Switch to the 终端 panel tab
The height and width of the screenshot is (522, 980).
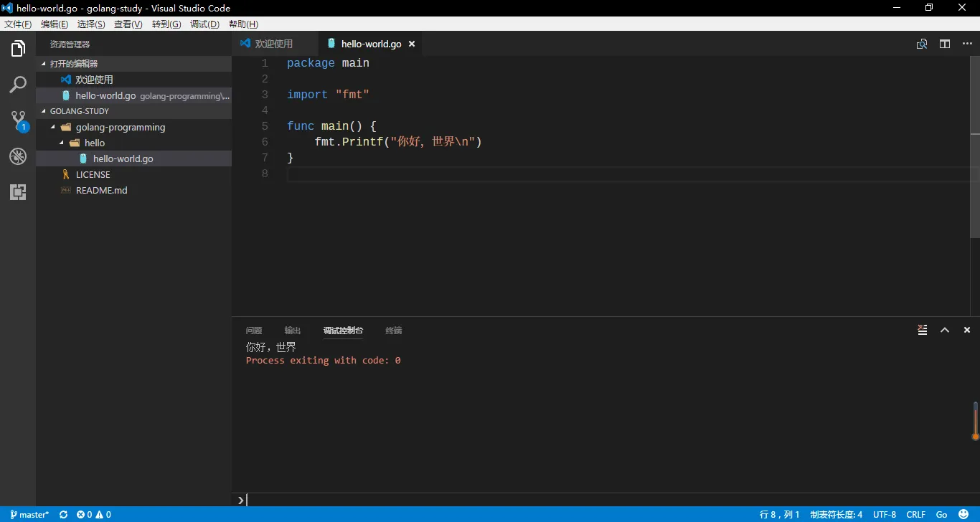tap(394, 331)
